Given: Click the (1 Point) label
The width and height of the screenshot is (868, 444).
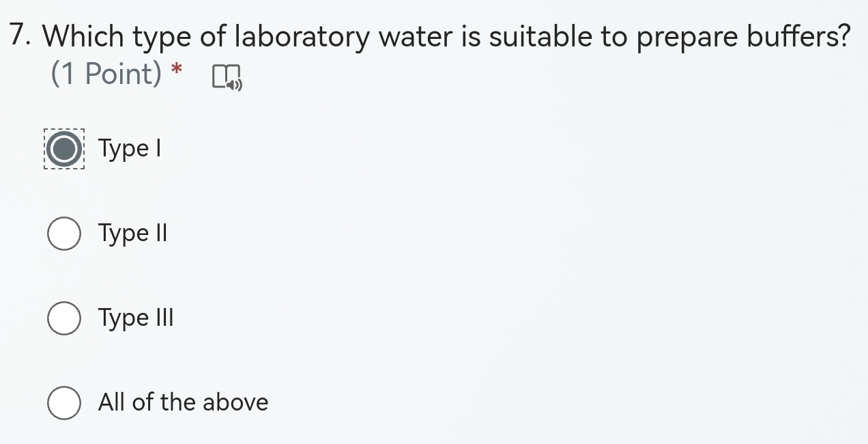Looking at the screenshot, I should (106, 74).
